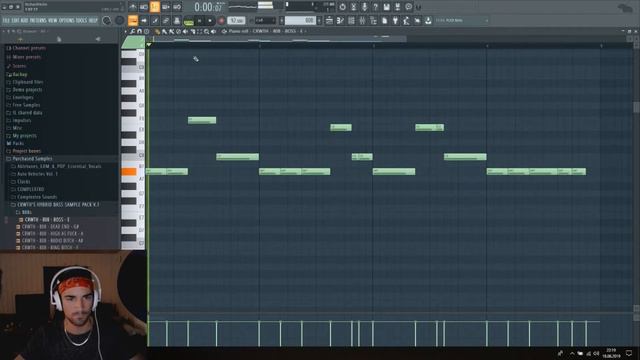
Task: Click the question mark help icon
Action: (376, 7)
